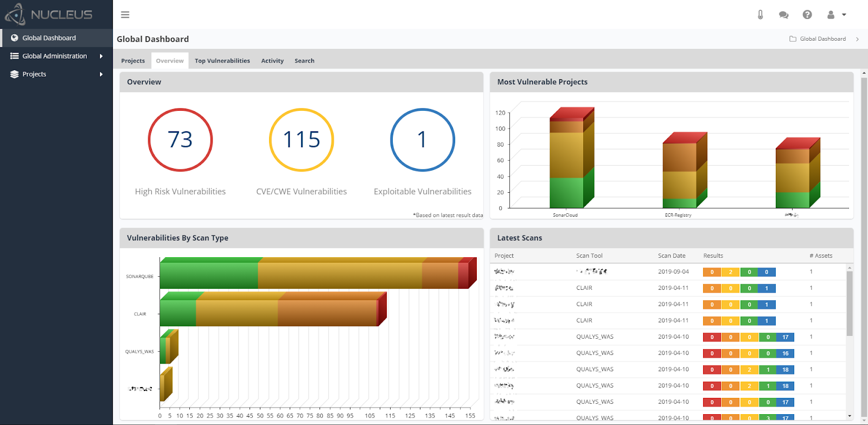Click the Nucleus logo
Image resolution: width=868 pixels, height=425 pixels.
click(x=49, y=15)
